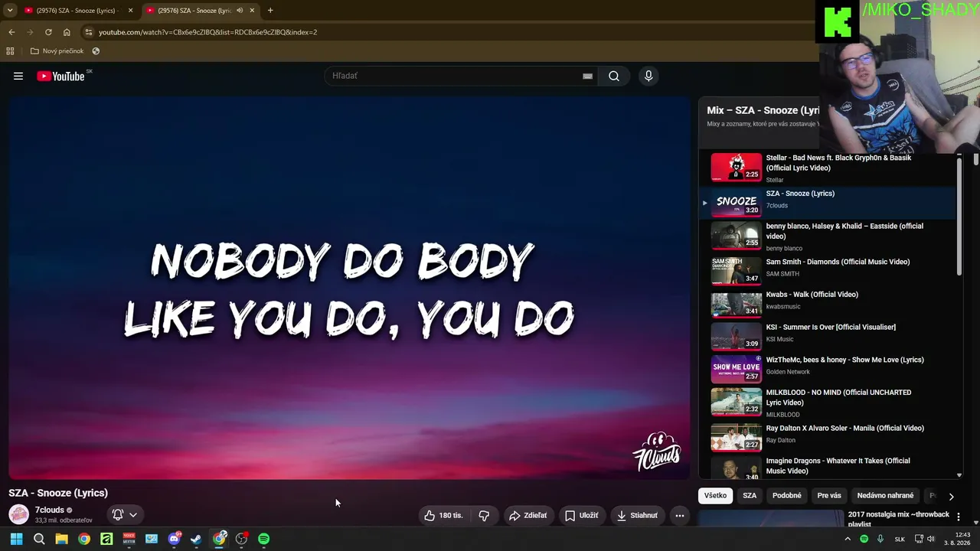View site information icon in address bar
Screen dimensions: 980x551
click(x=89, y=32)
